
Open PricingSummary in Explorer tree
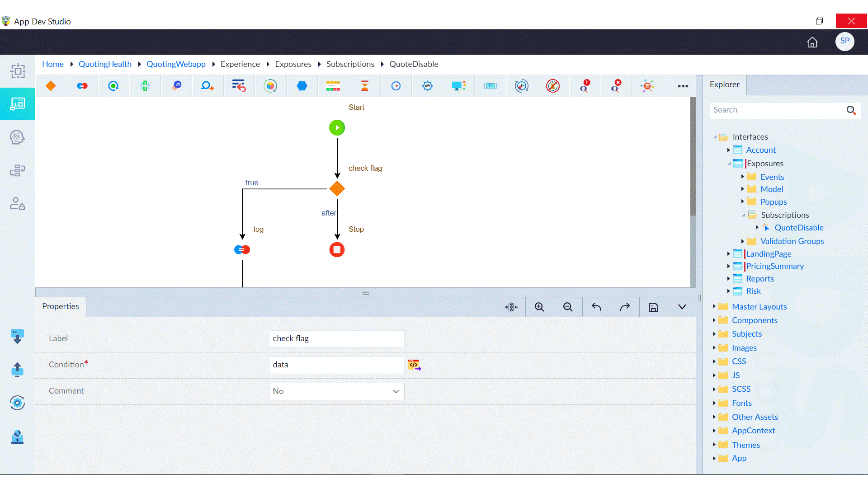775,266
